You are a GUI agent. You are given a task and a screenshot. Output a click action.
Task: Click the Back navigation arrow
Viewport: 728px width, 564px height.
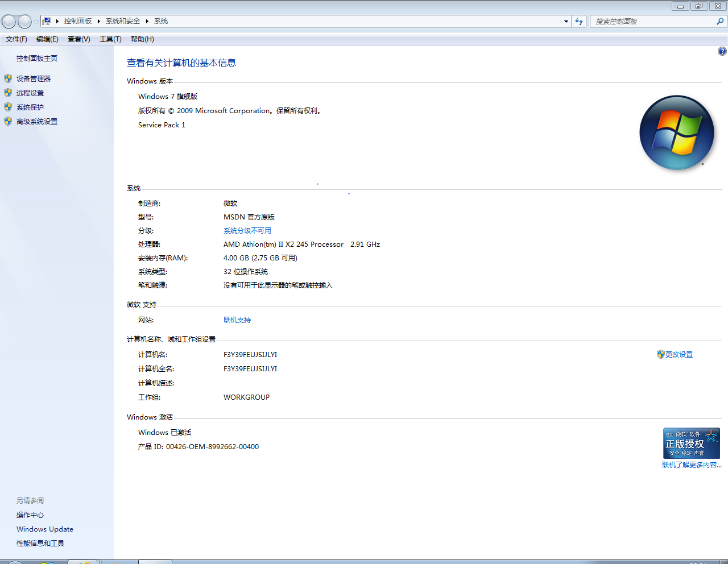(9, 22)
